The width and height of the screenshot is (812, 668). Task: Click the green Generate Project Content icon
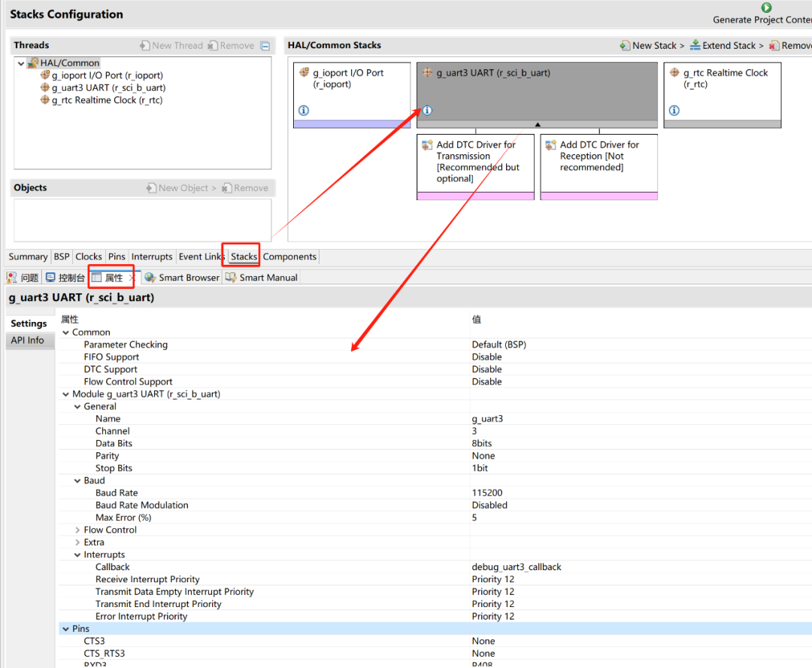766,8
